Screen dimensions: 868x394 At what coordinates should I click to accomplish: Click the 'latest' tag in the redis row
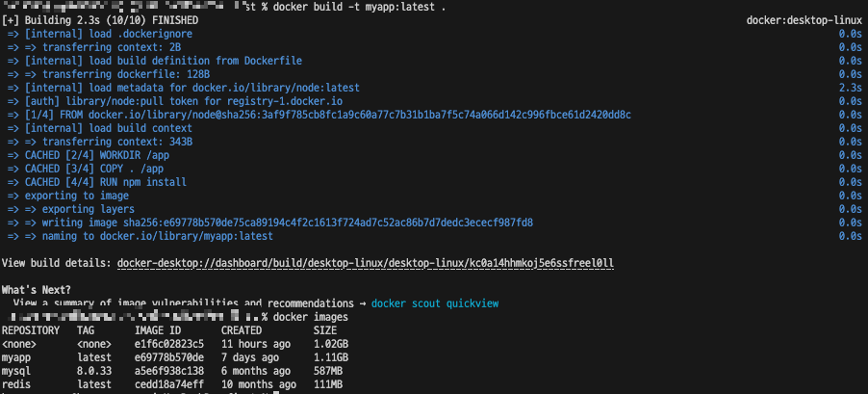point(94,384)
